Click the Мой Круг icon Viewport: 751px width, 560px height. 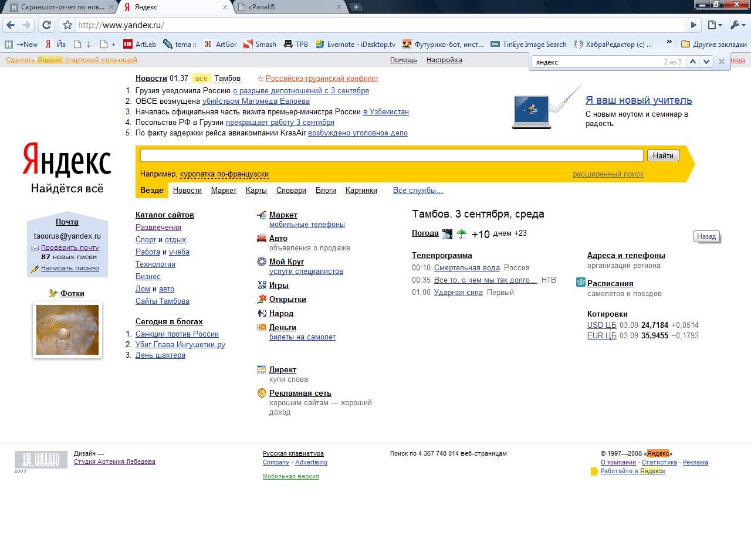point(262,262)
